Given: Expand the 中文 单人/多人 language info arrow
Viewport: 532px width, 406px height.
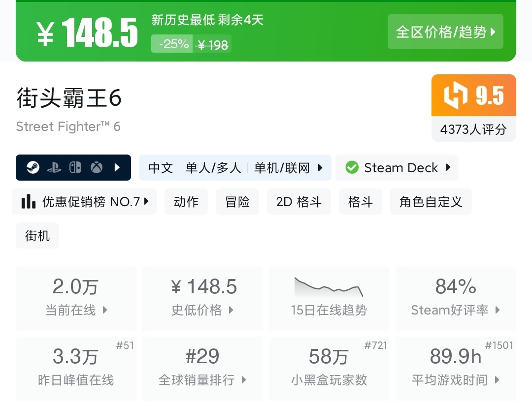Looking at the screenshot, I should point(320,168).
